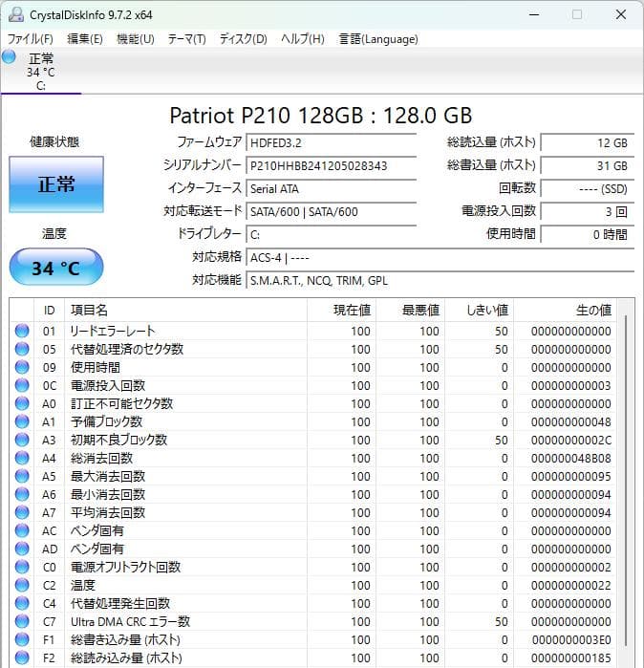Click the 最悪値 column header
Viewport: 644px width, 668px height.
coord(411,311)
